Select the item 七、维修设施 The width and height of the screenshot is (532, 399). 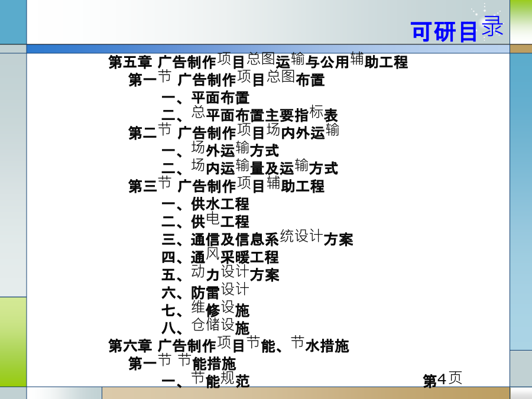coord(206,309)
